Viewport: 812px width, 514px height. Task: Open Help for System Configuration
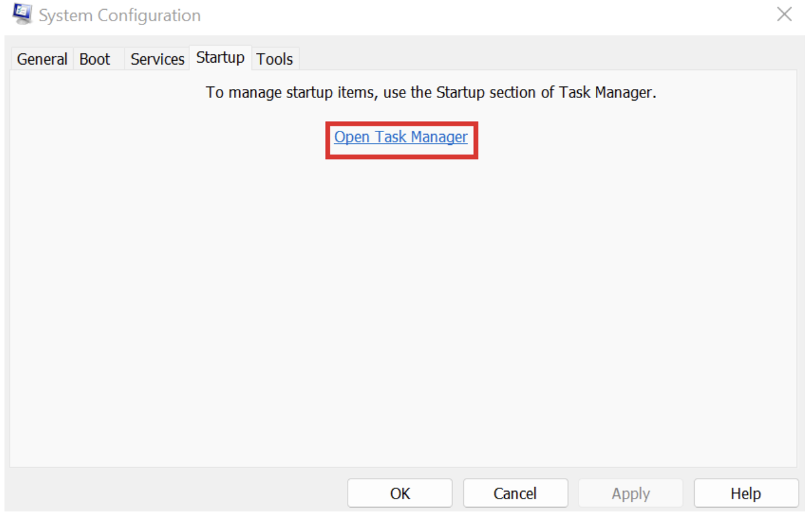[x=746, y=493]
